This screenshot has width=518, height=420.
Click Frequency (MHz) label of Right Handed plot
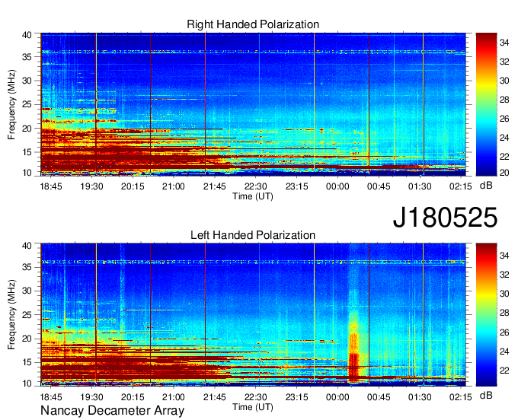(x=11, y=104)
